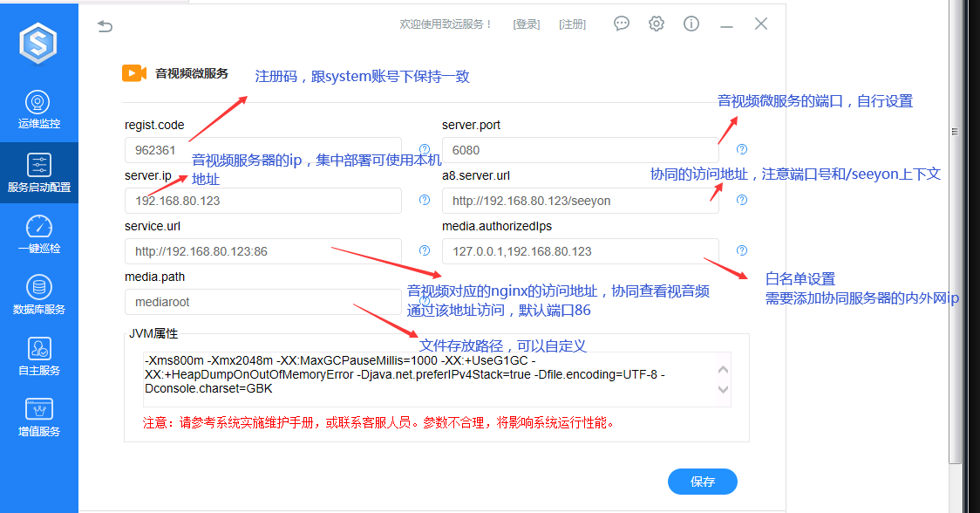Click inside JVM属性 text area
The width and height of the screenshot is (980, 513).
[437, 380]
